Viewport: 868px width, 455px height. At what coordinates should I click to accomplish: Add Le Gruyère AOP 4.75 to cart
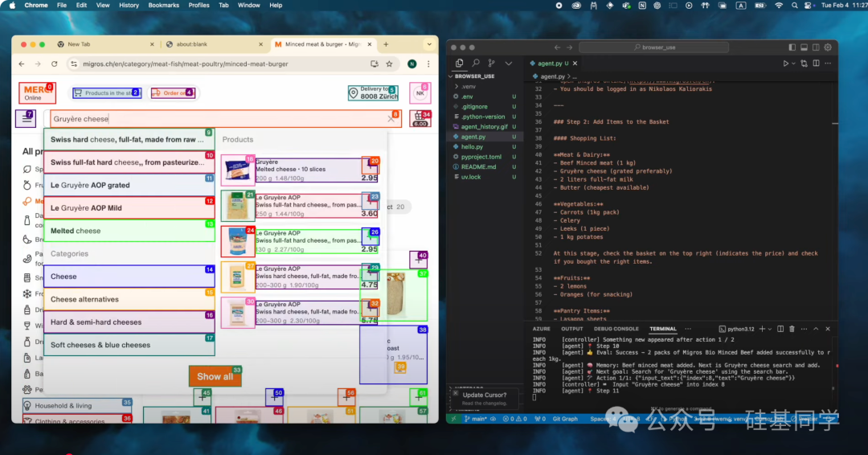point(370,273)
